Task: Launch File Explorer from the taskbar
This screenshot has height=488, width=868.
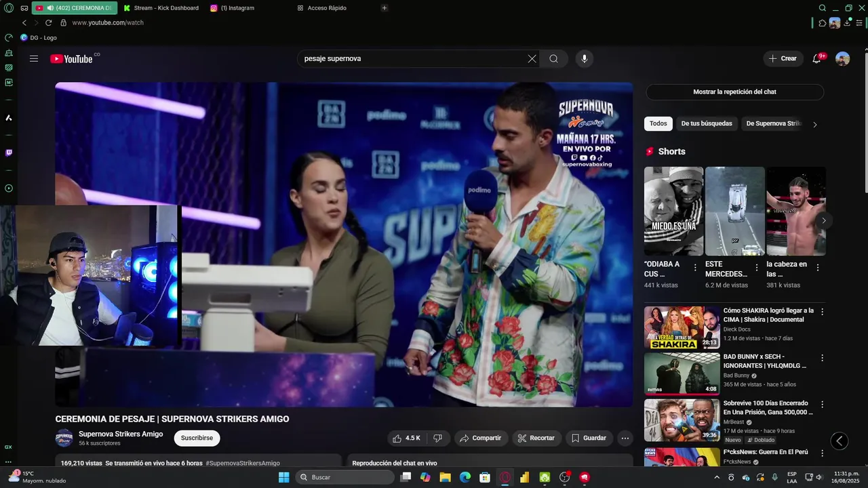Action: pos(445,477)
